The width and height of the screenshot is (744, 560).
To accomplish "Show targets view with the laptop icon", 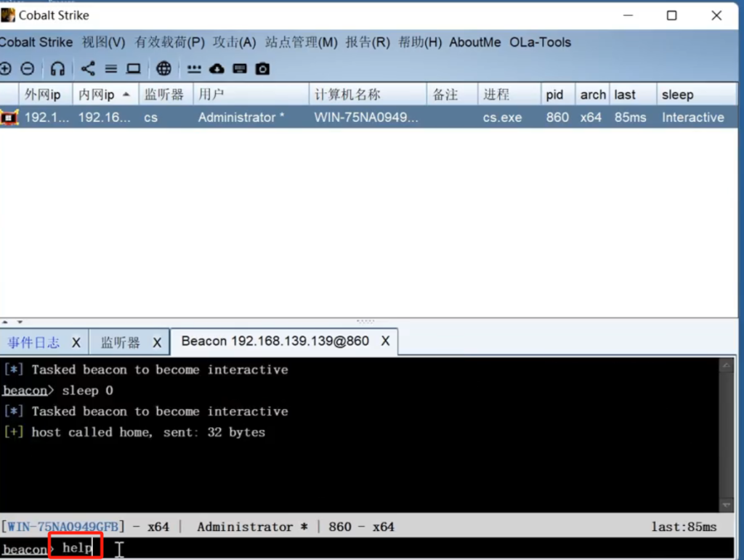I will [x=134, y=69].
